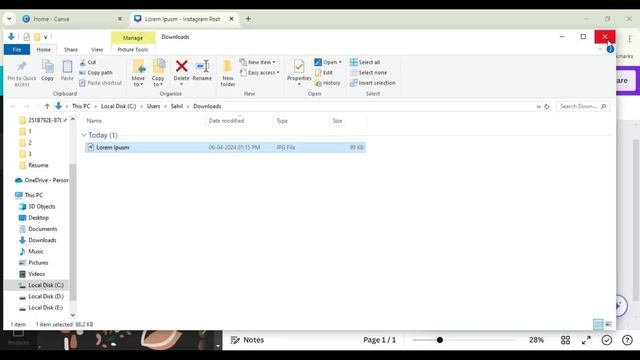Open the File tab
640x360 pixels.
17,49
